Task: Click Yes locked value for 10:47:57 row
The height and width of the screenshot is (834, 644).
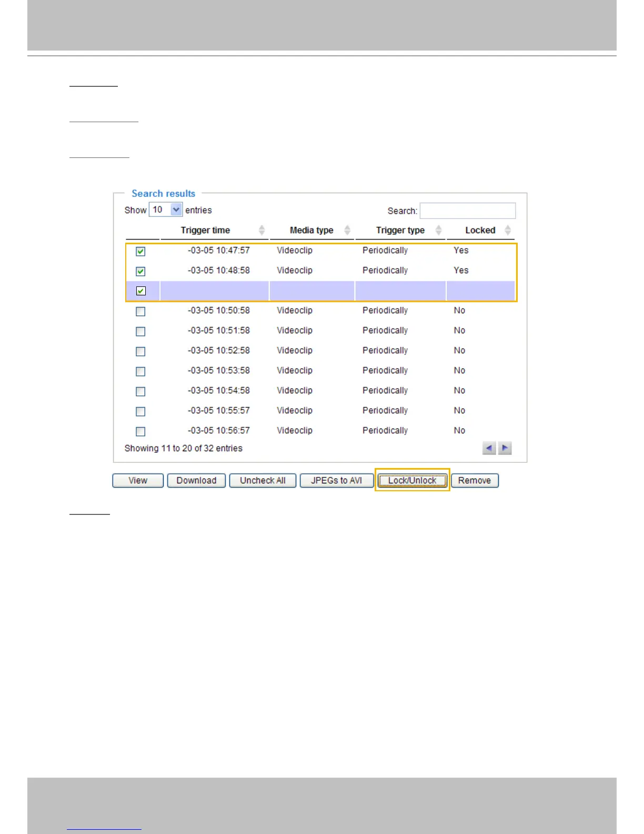Action: [461, 250]
